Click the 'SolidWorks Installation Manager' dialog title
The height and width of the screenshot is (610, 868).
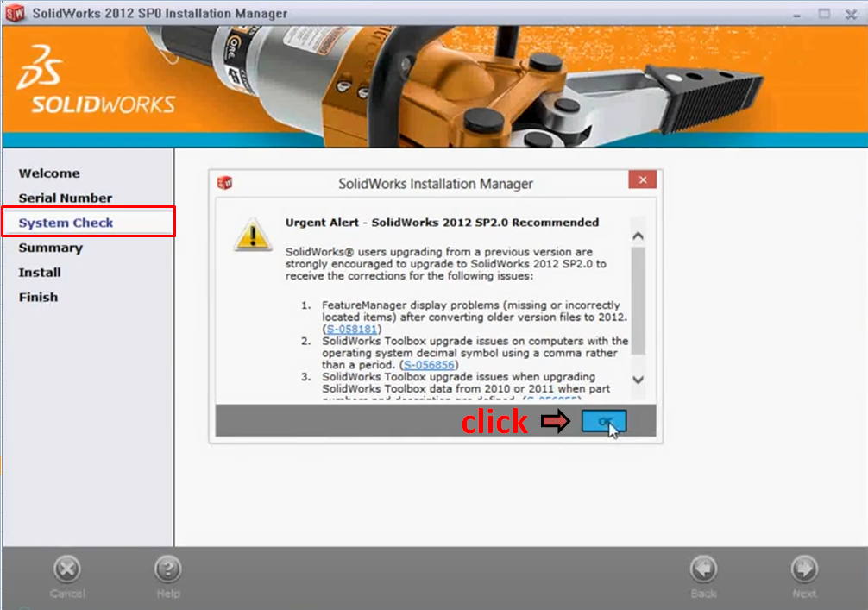pyautogui.click(x=436, y=184)
